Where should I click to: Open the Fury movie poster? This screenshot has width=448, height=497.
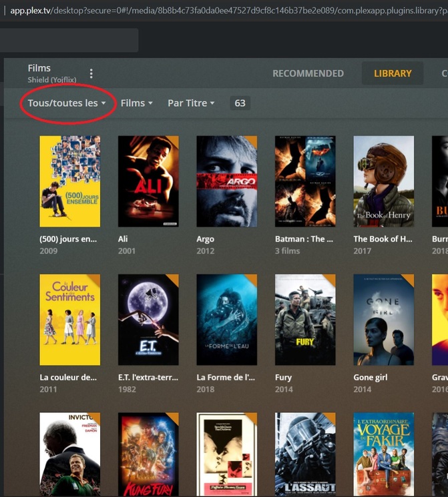pos(305,320)
